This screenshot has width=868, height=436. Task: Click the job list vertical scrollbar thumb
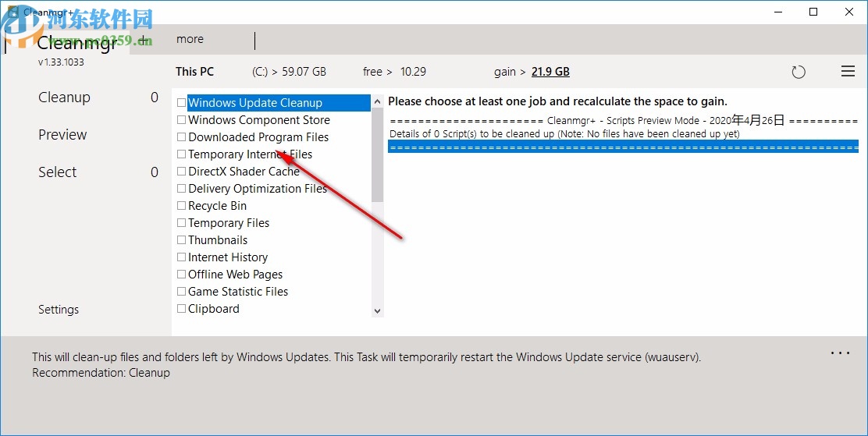click(378, 156)
